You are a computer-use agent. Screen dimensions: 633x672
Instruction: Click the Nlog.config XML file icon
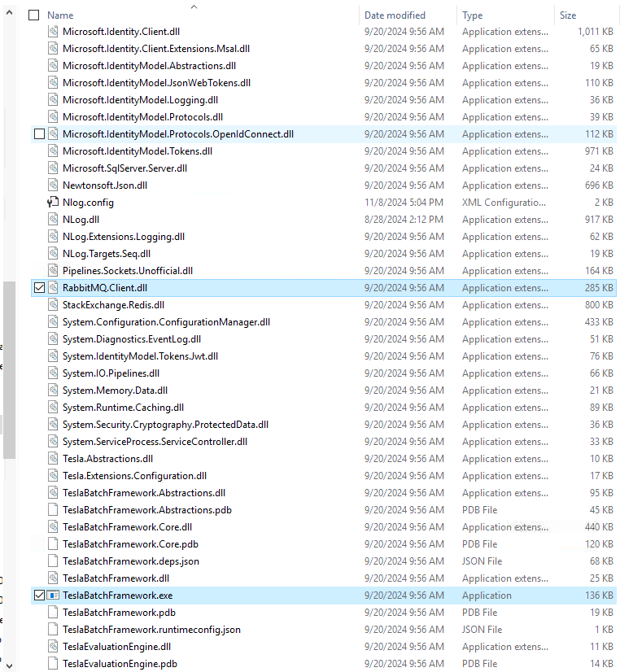[53, 203]
